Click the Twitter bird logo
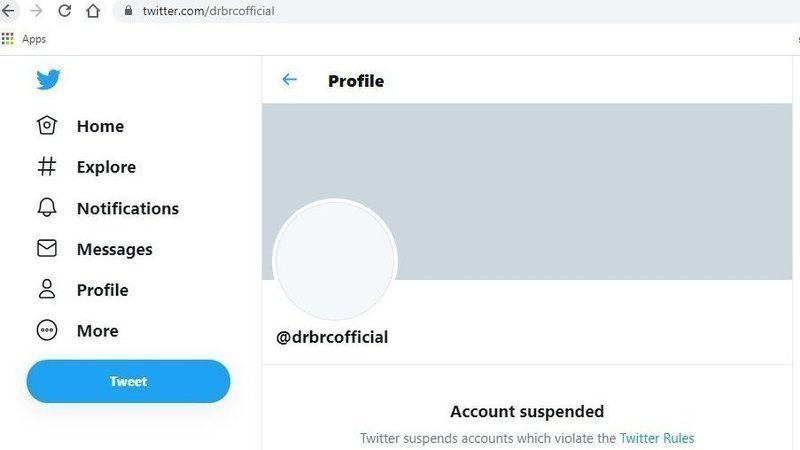 coord(48,79)
